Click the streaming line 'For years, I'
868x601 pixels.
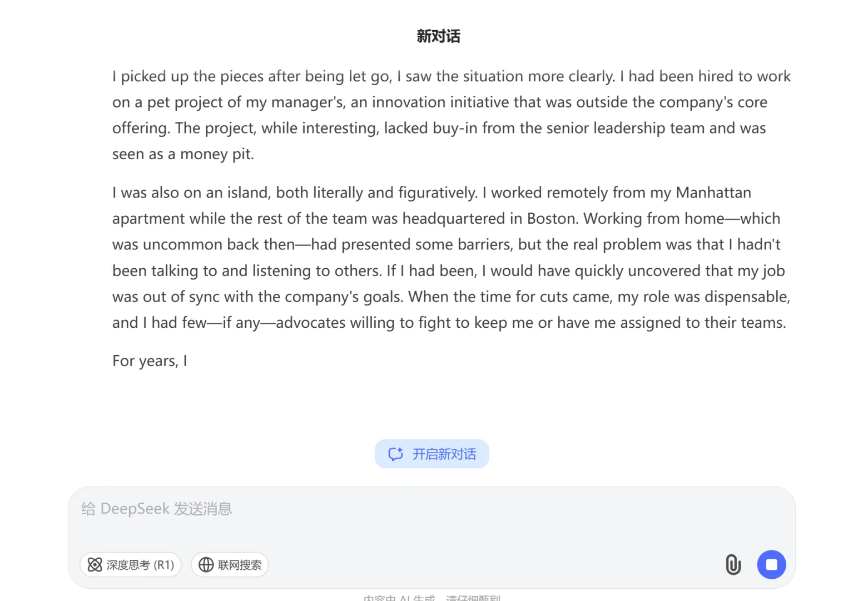tap(150, 361)
